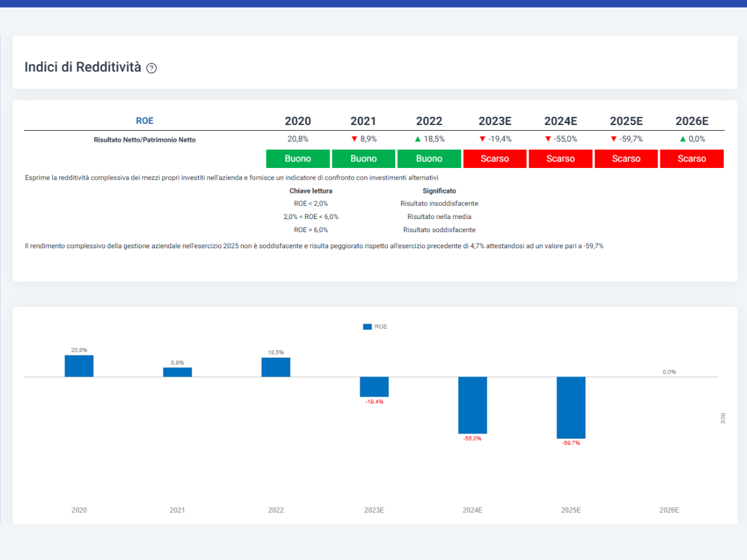
Task: Click the red down arrow next to -19,4%
Action: click(x=482, y=139)
